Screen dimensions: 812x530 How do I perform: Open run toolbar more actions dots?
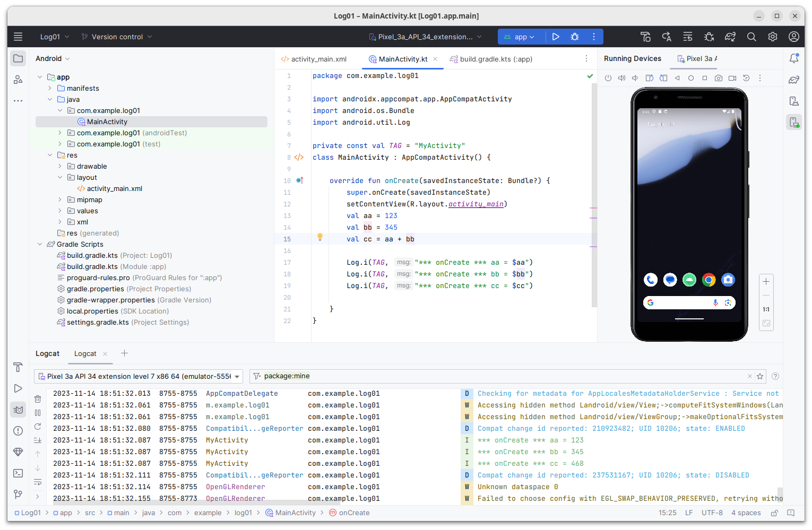pos(594,37)
